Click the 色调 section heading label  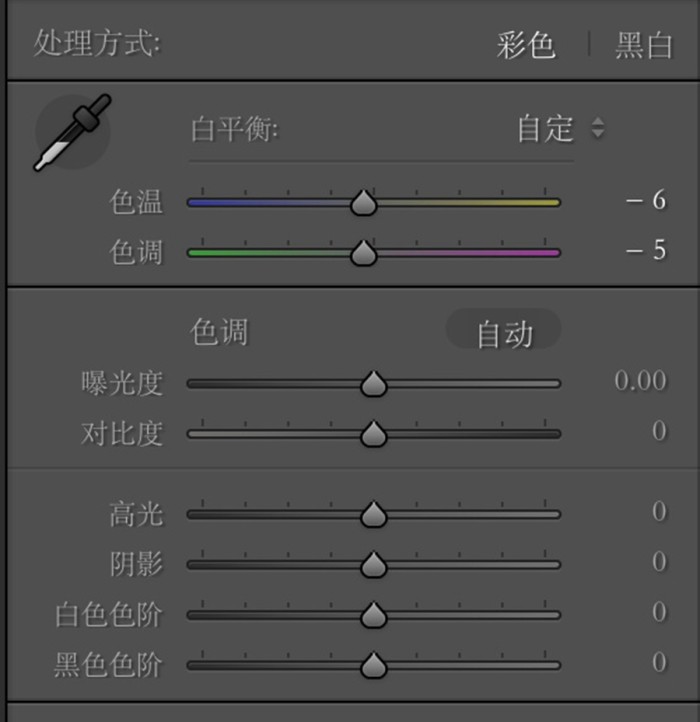click(219, 332)
